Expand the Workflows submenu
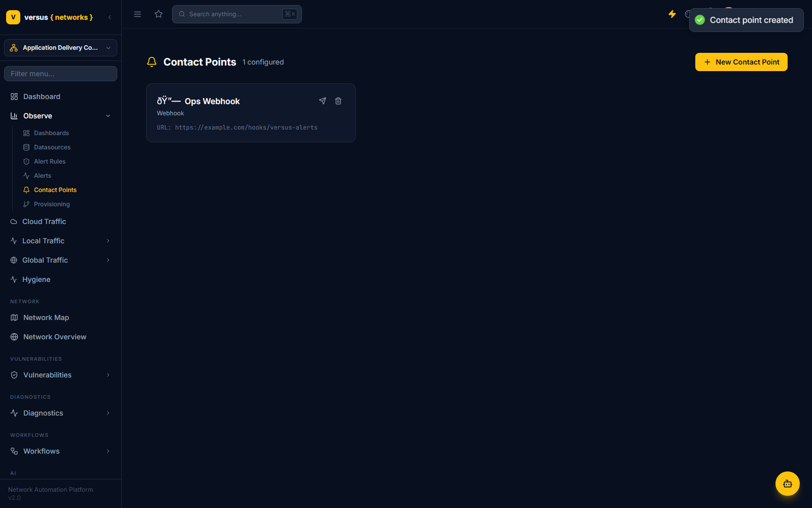Screen dimensions: 812x508 [108, 451]
